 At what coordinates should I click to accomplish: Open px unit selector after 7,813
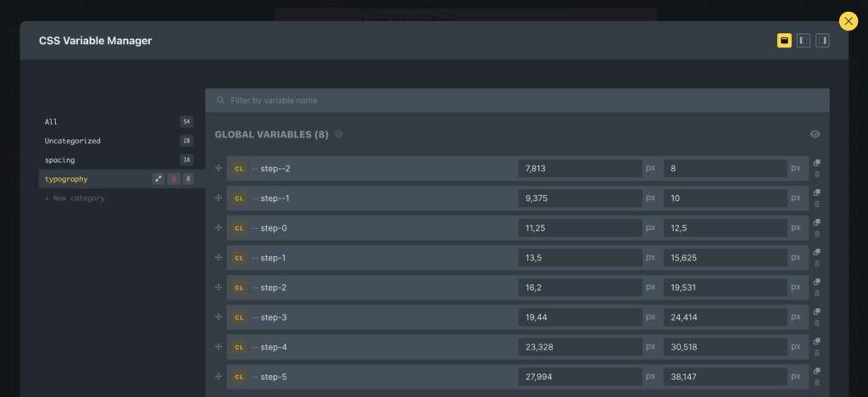pos(650,168)
